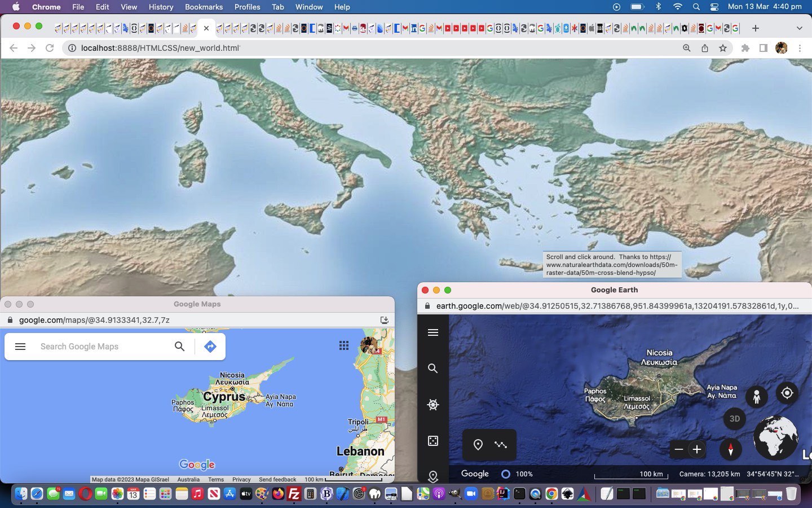Image resolution: width=812 pixels, height=508 pixels.
Task: Open a new Chrome tab
Action: point(756,28)
